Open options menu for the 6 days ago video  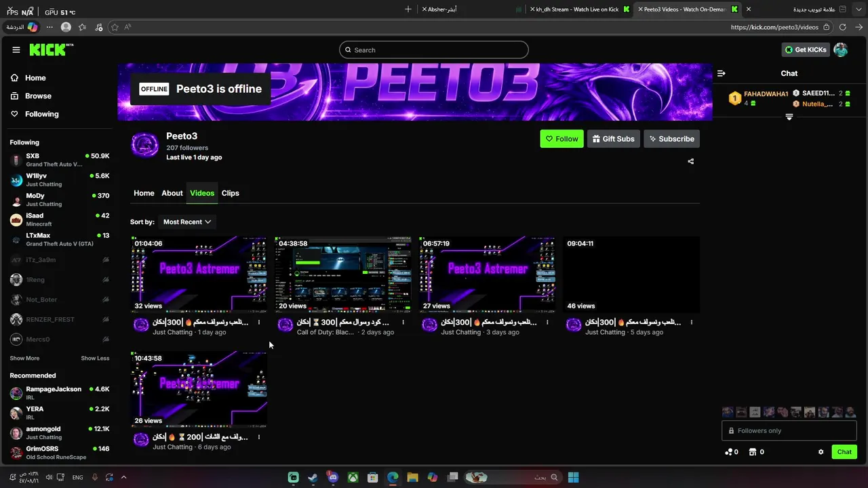[259, 437]
